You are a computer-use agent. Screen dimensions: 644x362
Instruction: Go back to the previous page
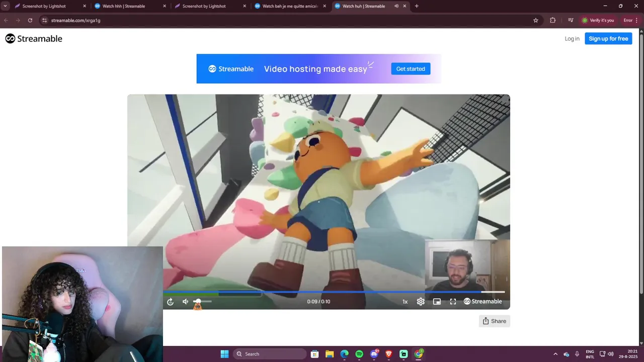pyautogui.click(x=6, y=20)
